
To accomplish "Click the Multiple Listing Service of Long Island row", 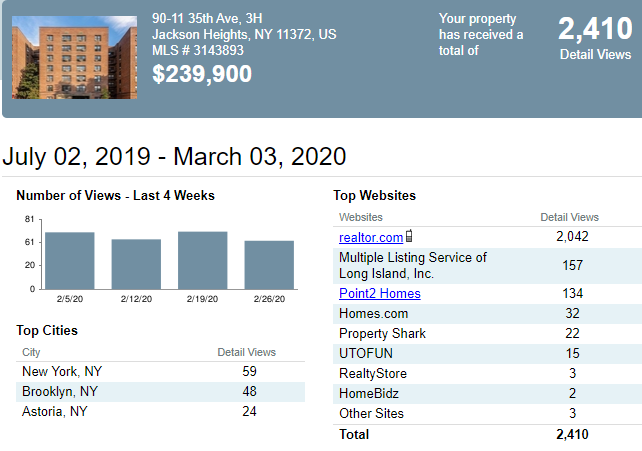I will (x=487, y=266).
